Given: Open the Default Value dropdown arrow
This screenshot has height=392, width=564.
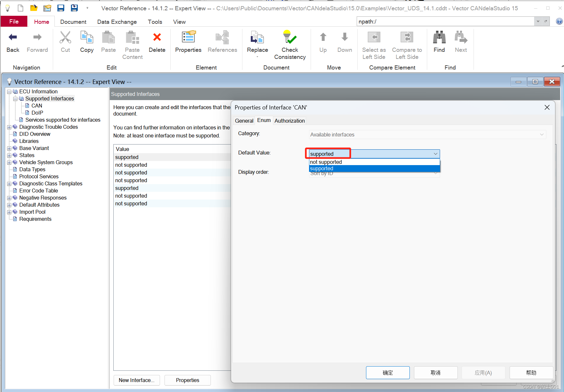Looking at the screenshot, I should (436, 154).
